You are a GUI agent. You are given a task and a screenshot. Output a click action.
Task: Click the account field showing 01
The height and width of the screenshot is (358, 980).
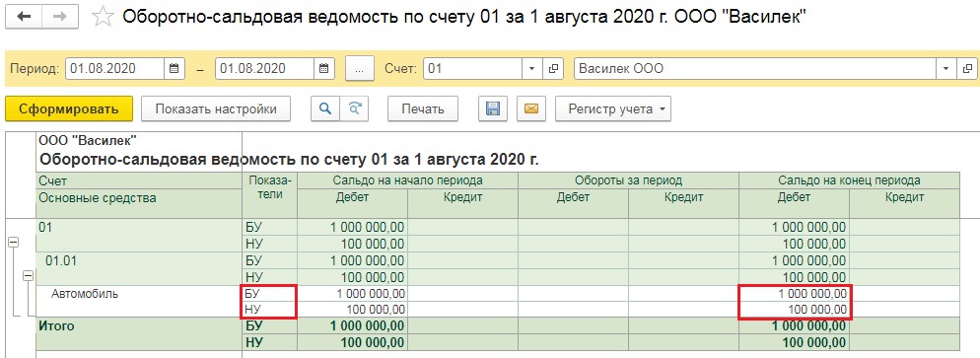[x=472, y=69]
